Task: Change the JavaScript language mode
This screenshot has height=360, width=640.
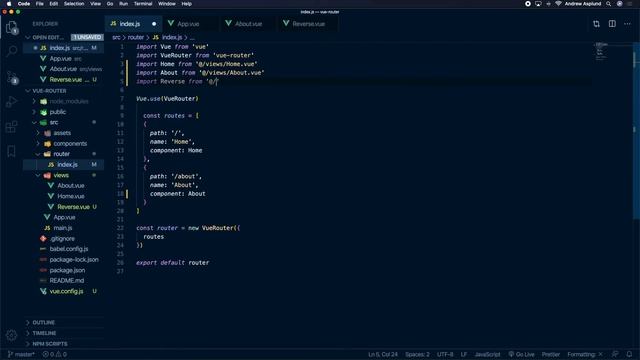Action: point(487,354)
